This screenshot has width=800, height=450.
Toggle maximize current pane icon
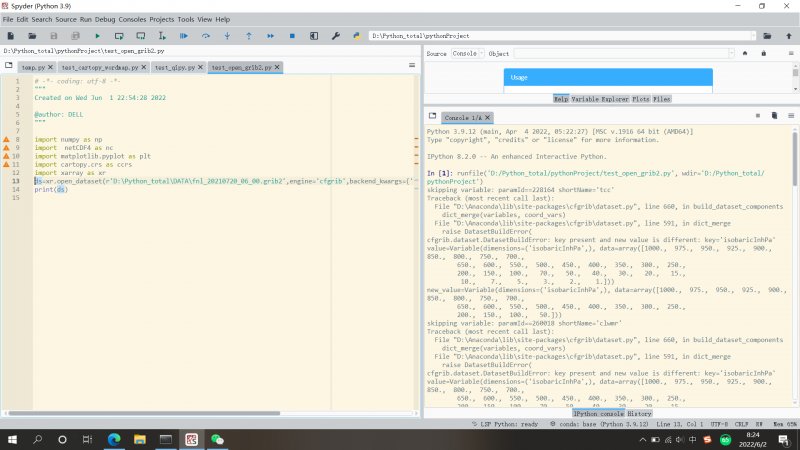coord(313,36)
